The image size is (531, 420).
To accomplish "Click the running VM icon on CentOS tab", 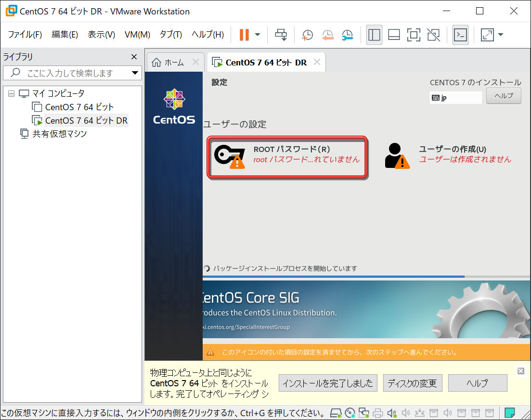I will point(217,62).
